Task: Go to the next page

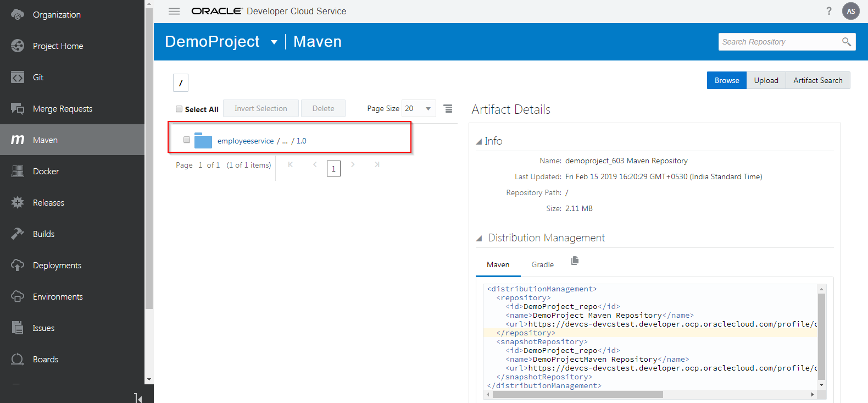Action: tap(353, 164)
